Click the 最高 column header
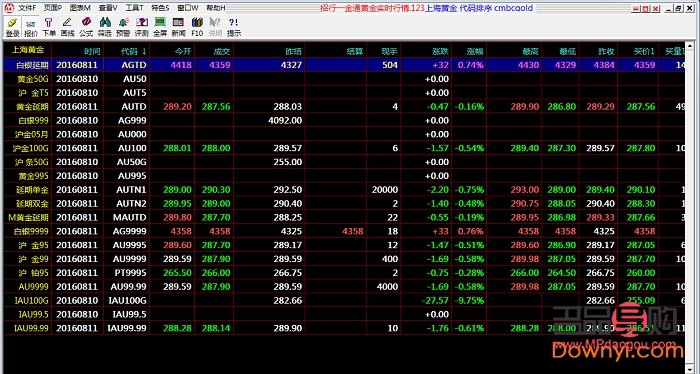The width and height of the screenshot is (700, 374). (531, 51)
